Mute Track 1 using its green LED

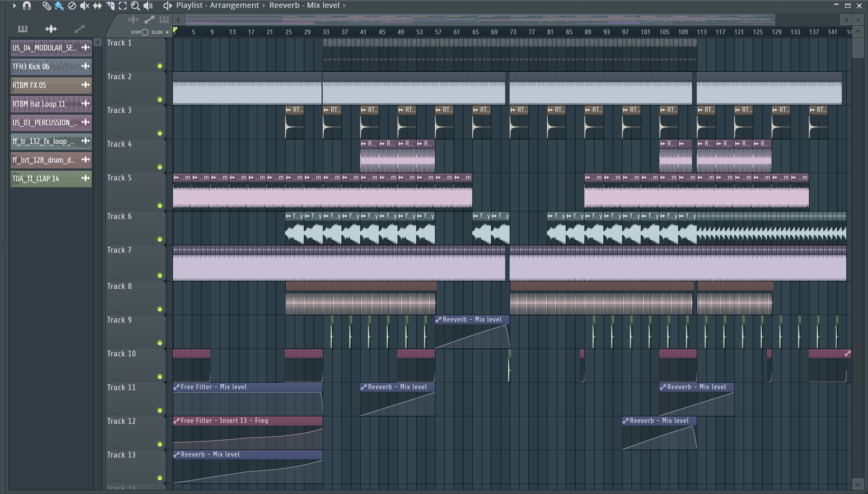click(x=160, y=66)
